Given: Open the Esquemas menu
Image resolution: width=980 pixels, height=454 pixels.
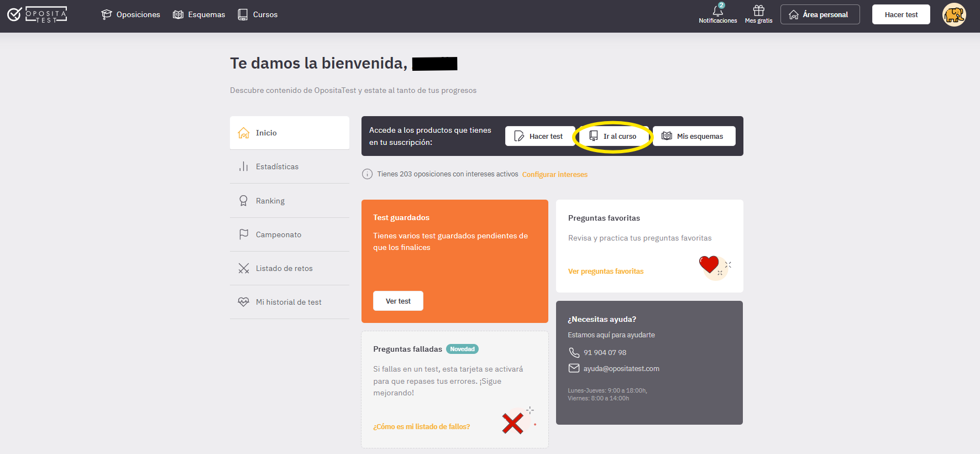Looking at the screenshot, I should click(x=199, y=14).
